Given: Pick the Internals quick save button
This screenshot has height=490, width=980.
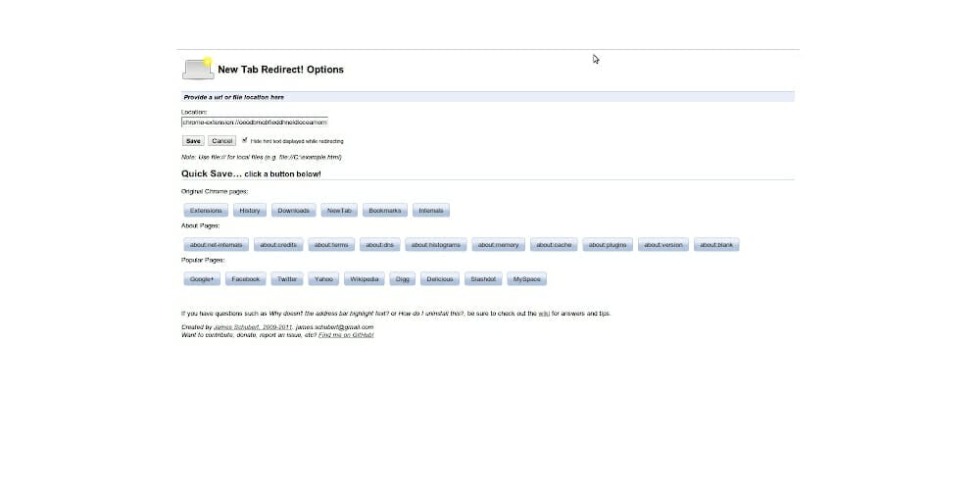Looking at the screenshot, I should (431, 211).
